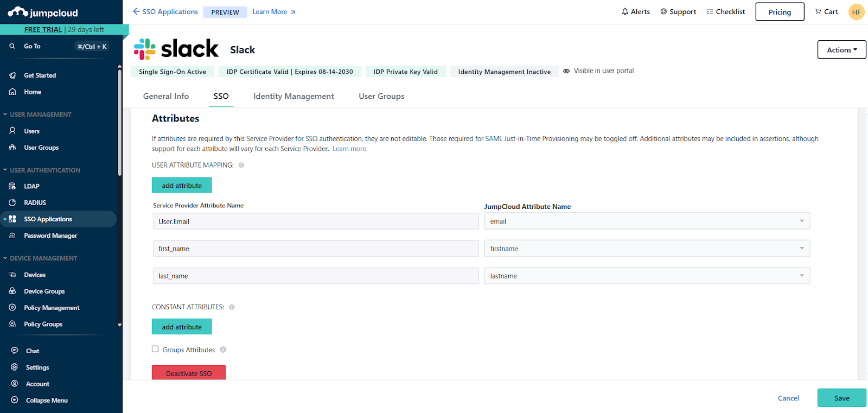The image size is (868, 413).
Task: Switch to the General Info tab
Action: point(166,96)
